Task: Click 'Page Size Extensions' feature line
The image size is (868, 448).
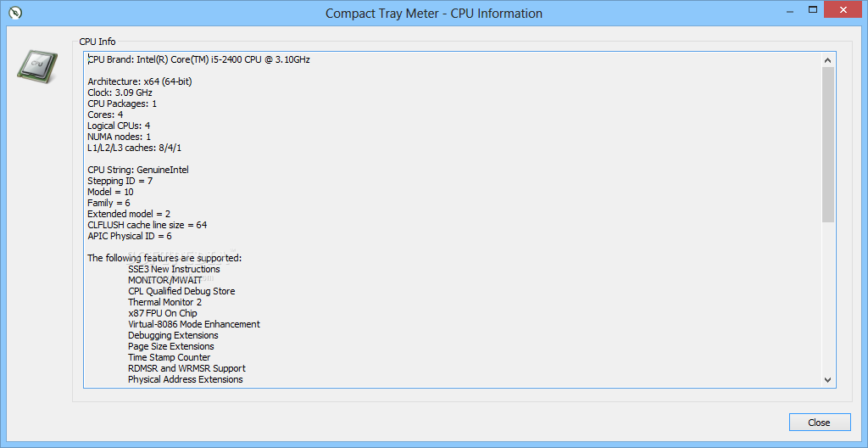Action: point(171,346)
